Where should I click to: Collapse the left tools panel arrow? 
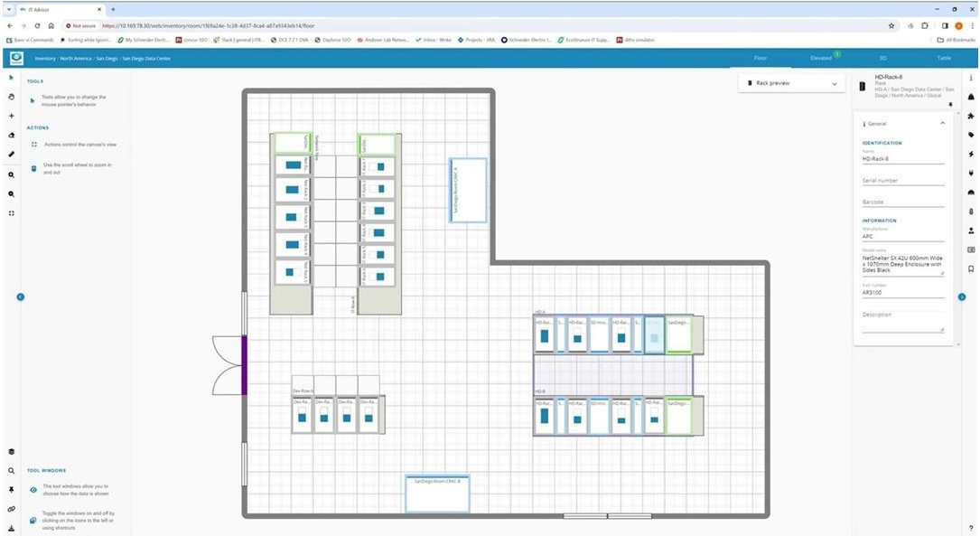(x=21, y=296)
